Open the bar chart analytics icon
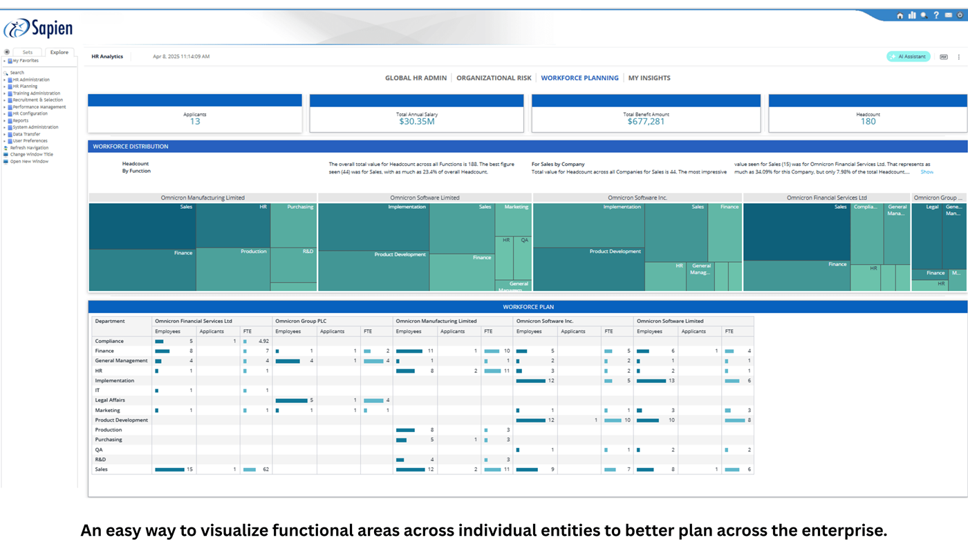 [912, 15]
